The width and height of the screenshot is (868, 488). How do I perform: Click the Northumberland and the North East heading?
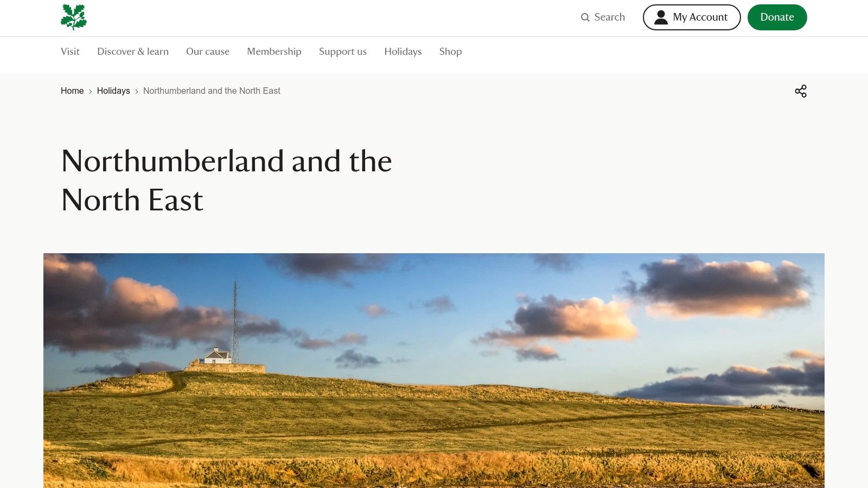[x=227, y=181]
